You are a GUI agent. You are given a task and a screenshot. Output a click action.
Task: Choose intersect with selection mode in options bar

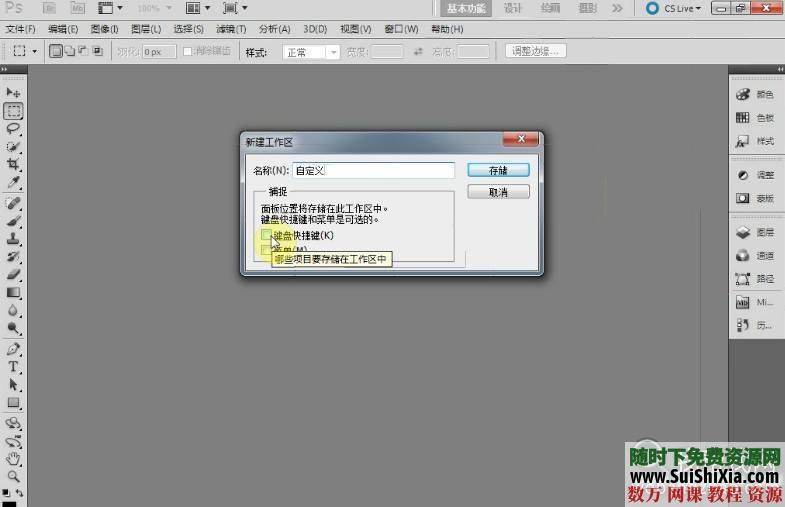[97, 51]
